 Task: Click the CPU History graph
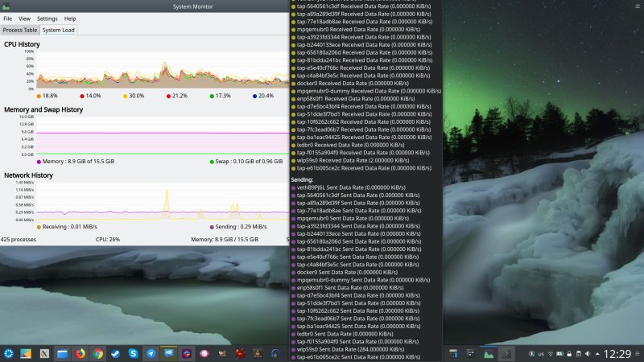[163, 70]
